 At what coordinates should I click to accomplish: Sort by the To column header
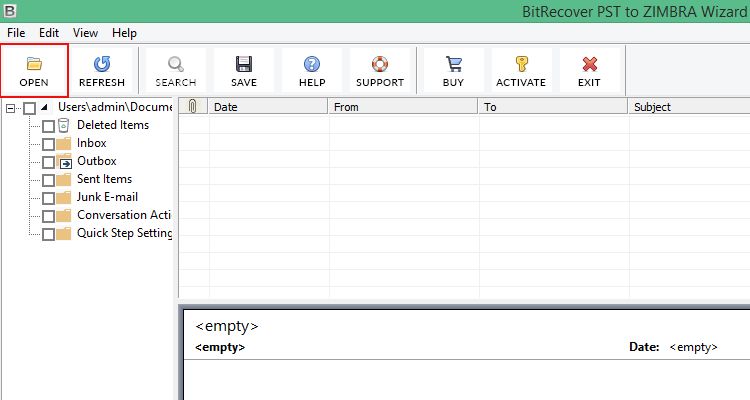tap(553, 106)
